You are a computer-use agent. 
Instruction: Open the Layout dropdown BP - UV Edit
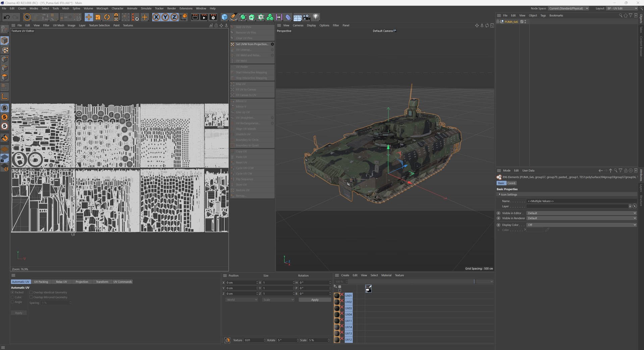[622, 8]
